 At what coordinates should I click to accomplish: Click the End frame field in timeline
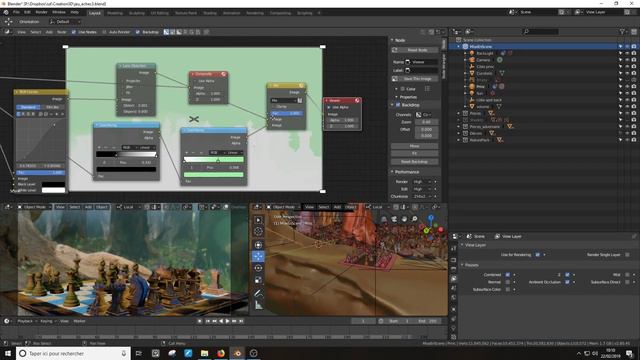tap(427, 321)
